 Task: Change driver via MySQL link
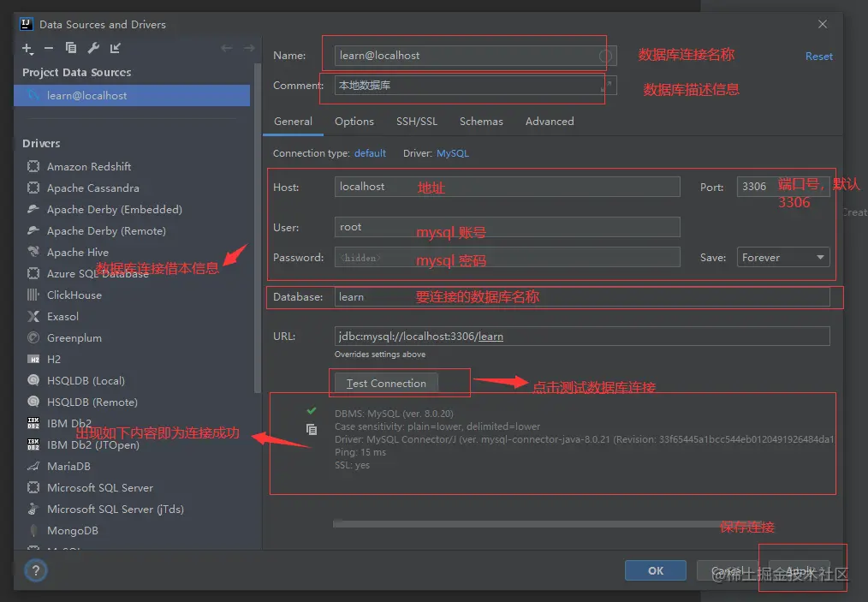tap(452, 153)
